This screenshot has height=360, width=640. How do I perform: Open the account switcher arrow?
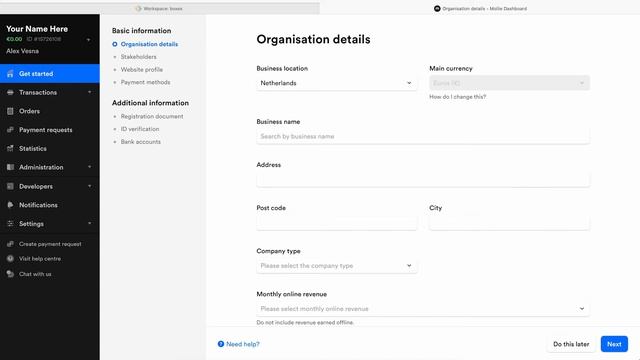point(88,40)
